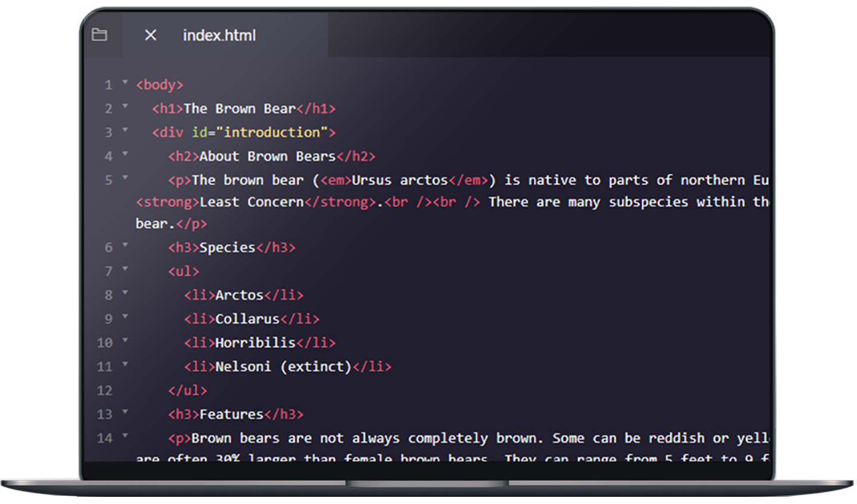Collapse the Species h3 on line 6

point(125,245)
